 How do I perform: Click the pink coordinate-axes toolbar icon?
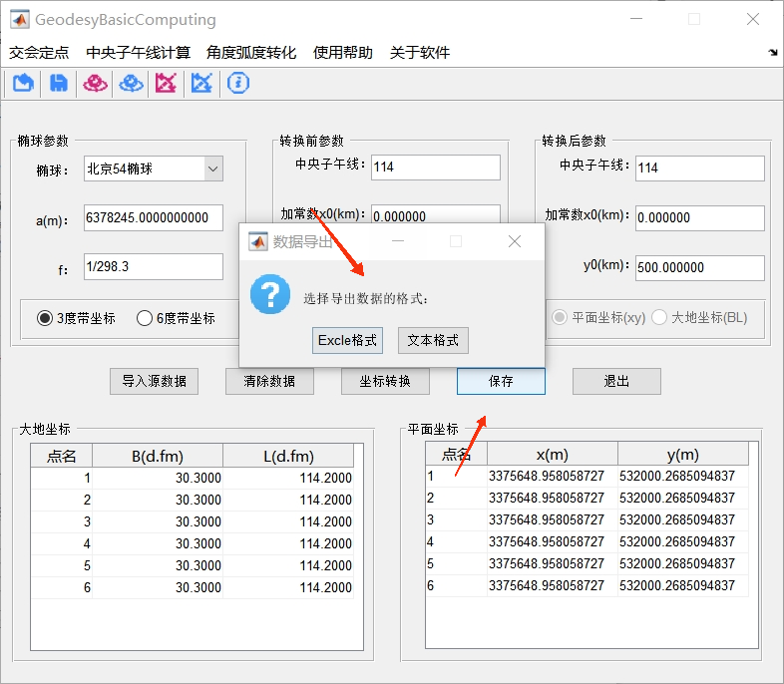[x=166, y=83]
